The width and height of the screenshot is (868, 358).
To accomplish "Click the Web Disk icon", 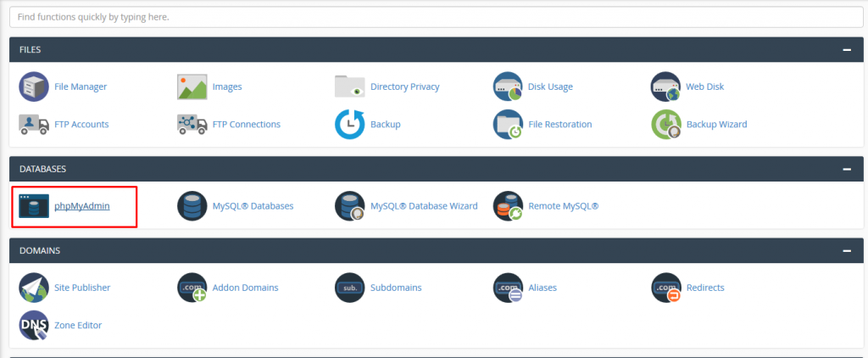I will 666,87.
